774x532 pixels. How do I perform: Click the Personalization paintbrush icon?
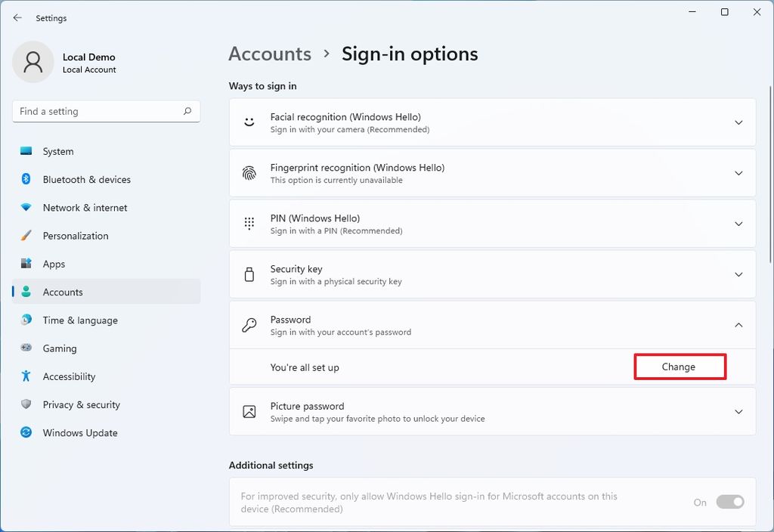tap(25, 236)
